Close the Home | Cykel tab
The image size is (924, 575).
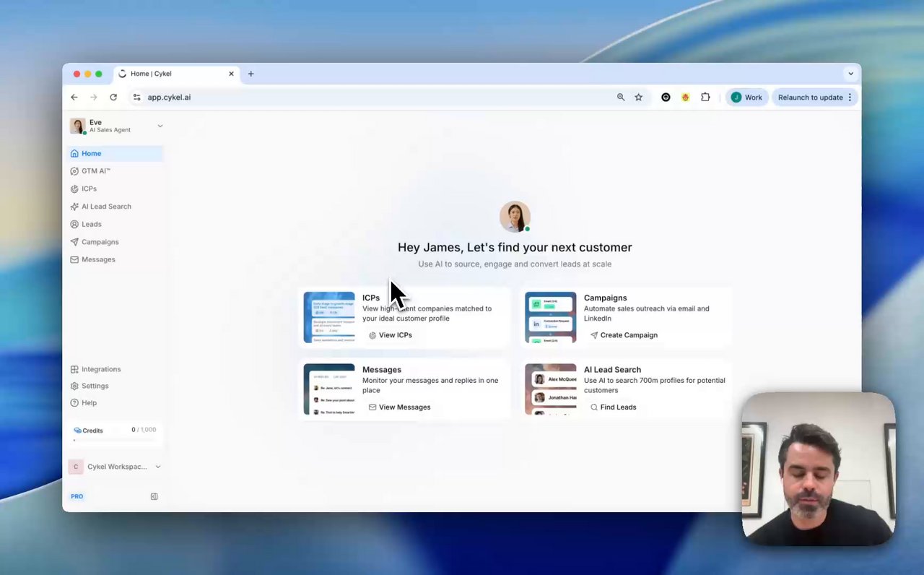[231, 74]
